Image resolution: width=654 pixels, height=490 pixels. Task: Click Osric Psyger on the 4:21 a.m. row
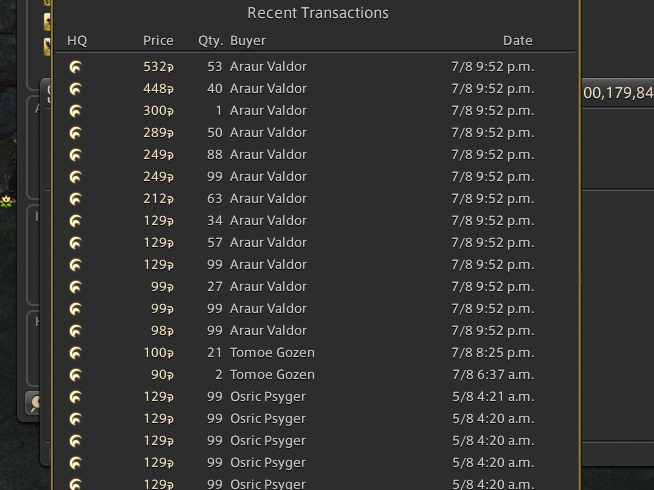[x=268, y=397]
